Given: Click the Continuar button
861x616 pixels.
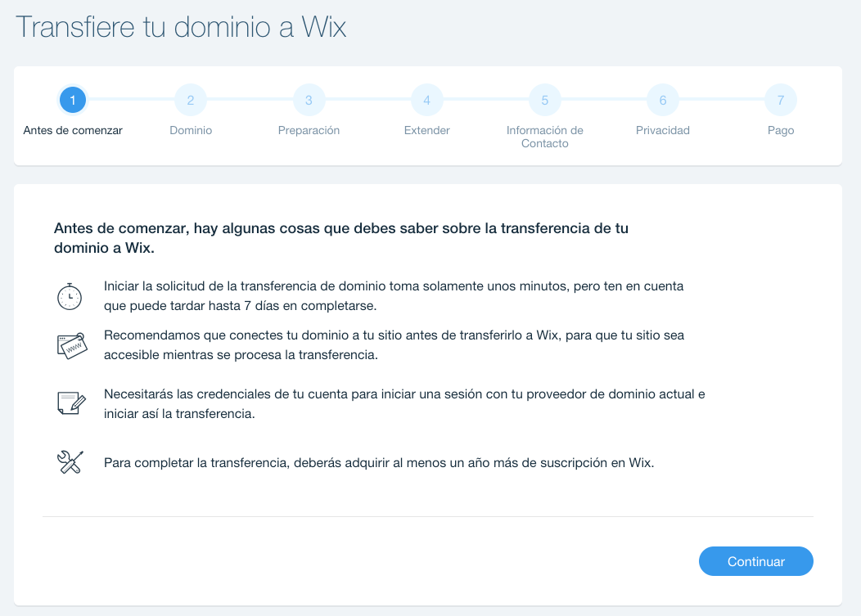Looking at the screenshot, I should pyautogui.click(x=755, y=561).
